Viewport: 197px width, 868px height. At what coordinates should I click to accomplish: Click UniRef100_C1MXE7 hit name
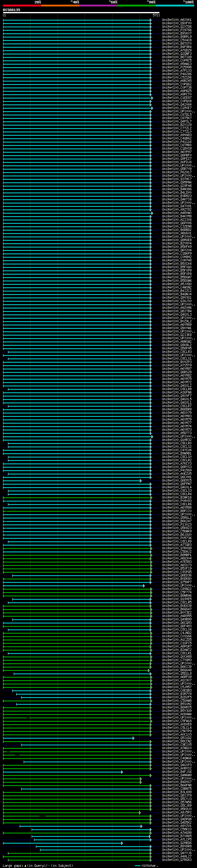coord(177,108)
